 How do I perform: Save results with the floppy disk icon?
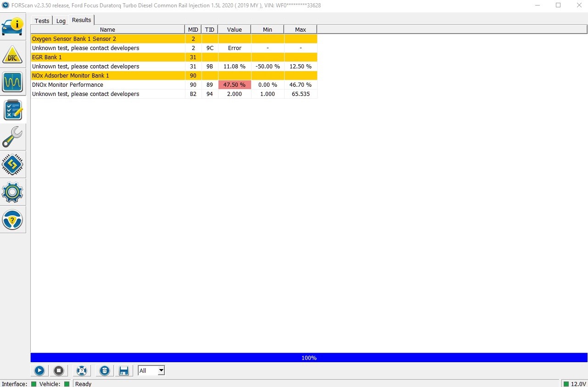123,370
